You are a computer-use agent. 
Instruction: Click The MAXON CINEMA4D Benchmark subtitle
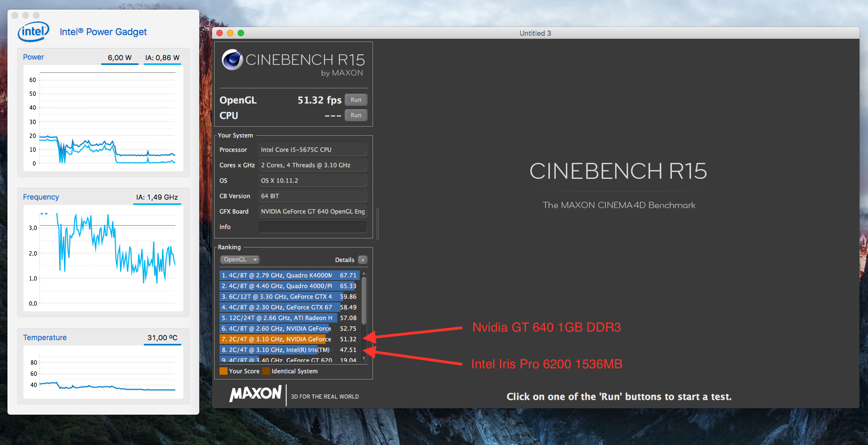pyautogui.click(x=619, y=205)
